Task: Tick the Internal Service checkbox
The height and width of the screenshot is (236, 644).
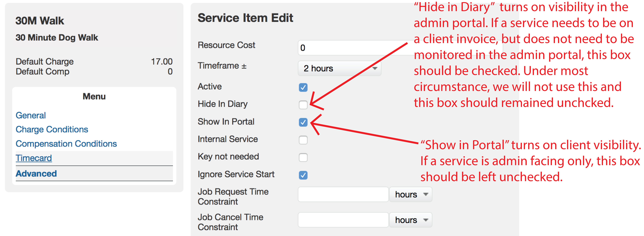Action: pos(303,140)
